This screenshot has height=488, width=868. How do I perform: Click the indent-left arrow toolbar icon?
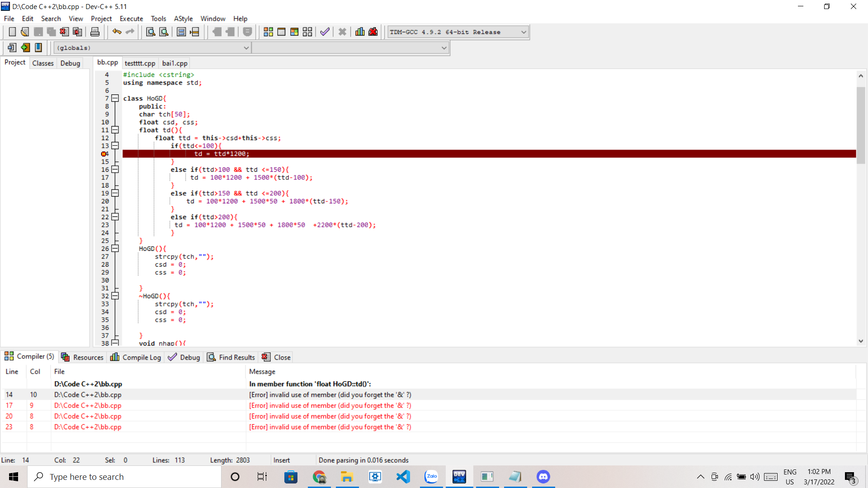[x=217, y=32]
